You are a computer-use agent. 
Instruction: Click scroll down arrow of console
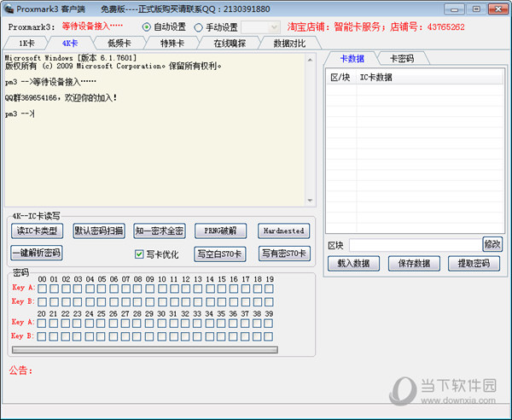[310, 201]
